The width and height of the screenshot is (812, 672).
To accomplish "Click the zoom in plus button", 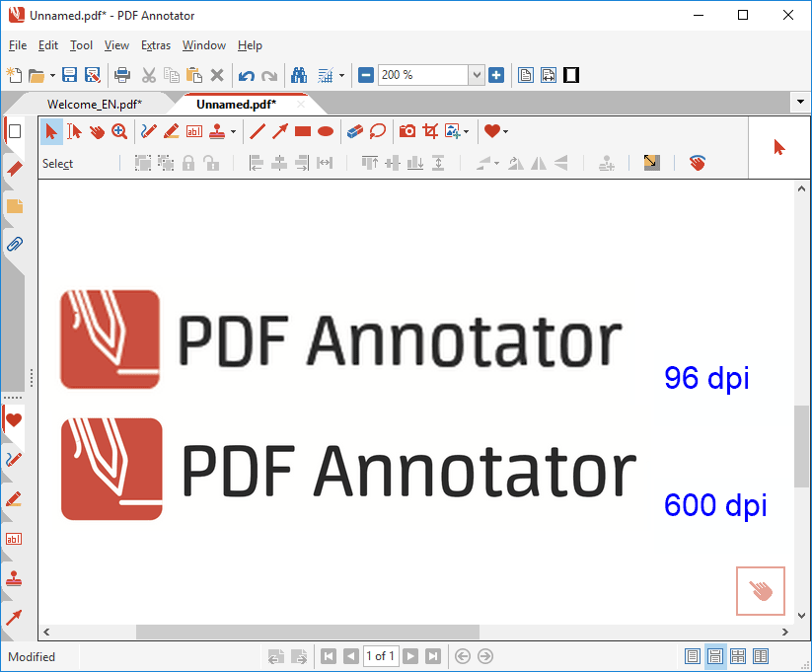I will [x=496, y=75].
